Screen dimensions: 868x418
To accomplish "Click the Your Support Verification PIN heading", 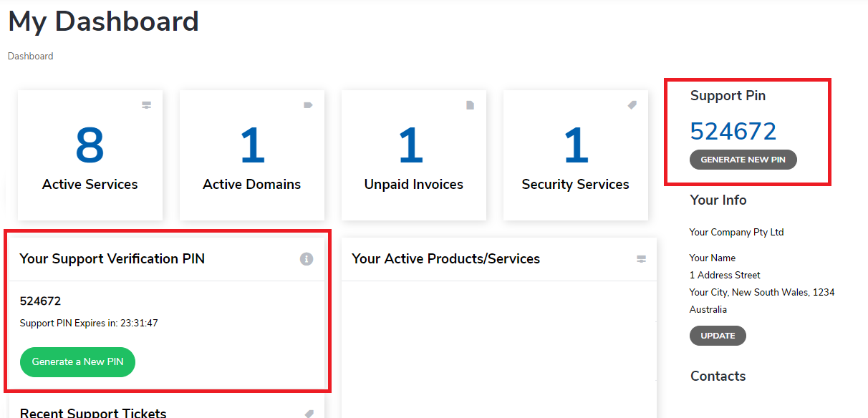I will 112,259.
